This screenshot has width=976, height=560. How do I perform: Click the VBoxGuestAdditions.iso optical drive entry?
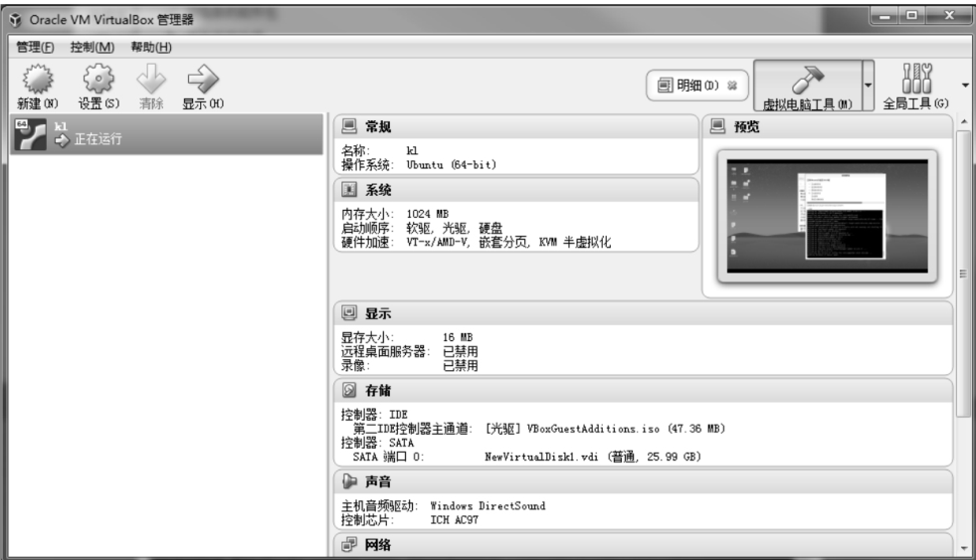click(x=605, y=429)
